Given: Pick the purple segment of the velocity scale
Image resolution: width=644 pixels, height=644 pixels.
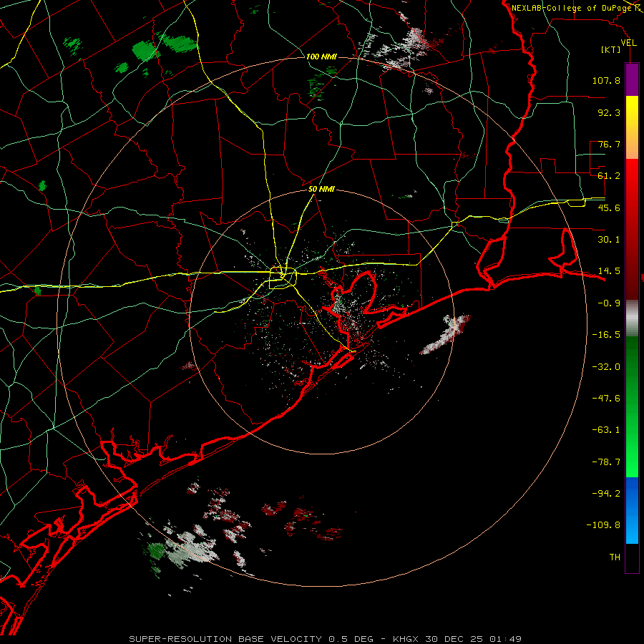Looking at the screenshot, I should pyautogui.click(x=632, y=79).
